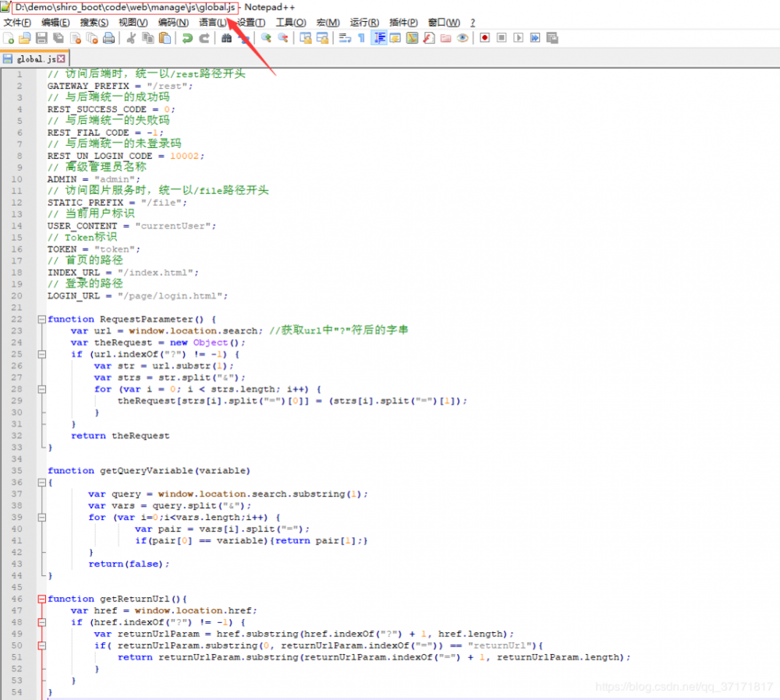Screen dimensions: 780x700
Task: Create a new file
Action: click(x=9, y=37)
